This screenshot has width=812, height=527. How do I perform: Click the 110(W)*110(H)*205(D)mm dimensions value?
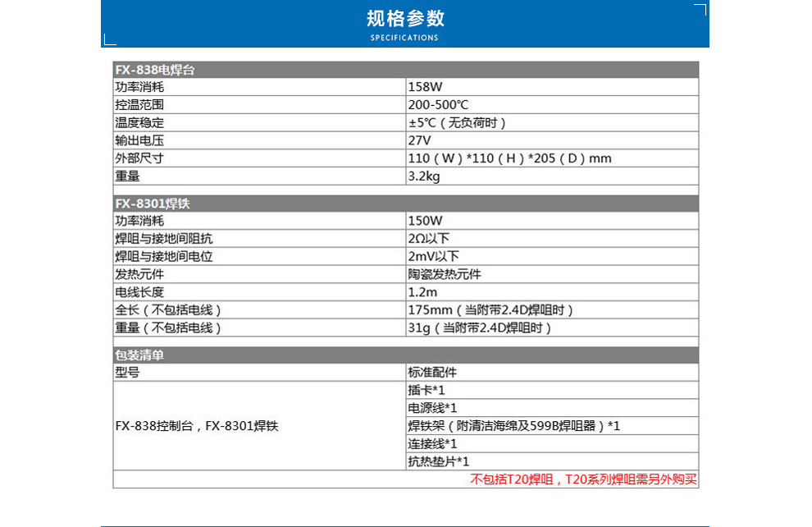click(x=509, y=158)
